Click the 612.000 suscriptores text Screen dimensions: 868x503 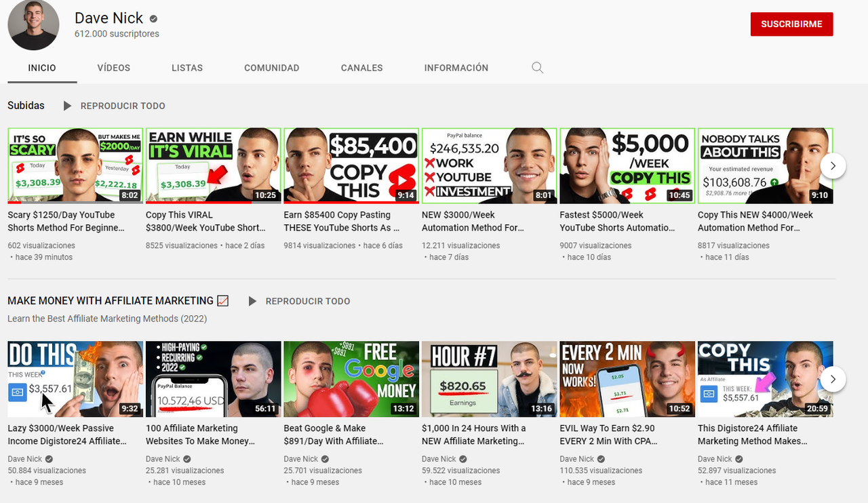(117, 34)
